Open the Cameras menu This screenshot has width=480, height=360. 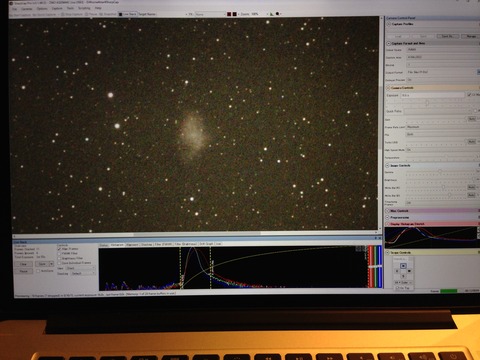point(27,9)
